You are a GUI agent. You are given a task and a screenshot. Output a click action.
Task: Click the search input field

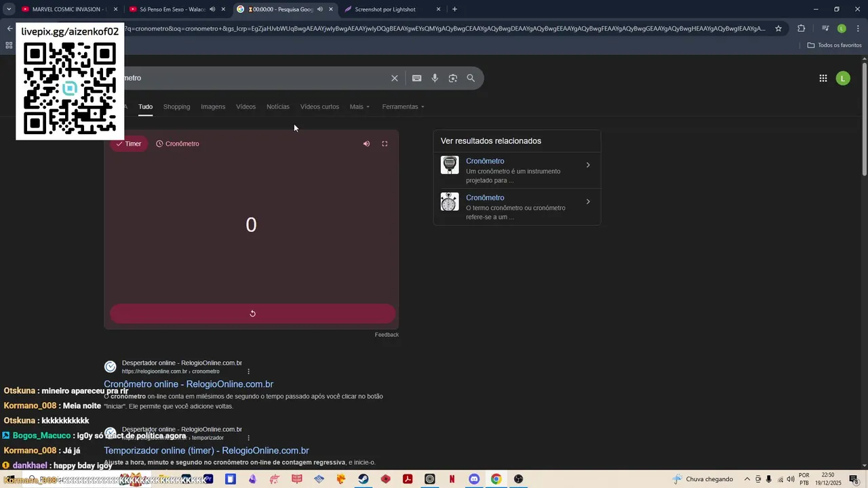254,78
